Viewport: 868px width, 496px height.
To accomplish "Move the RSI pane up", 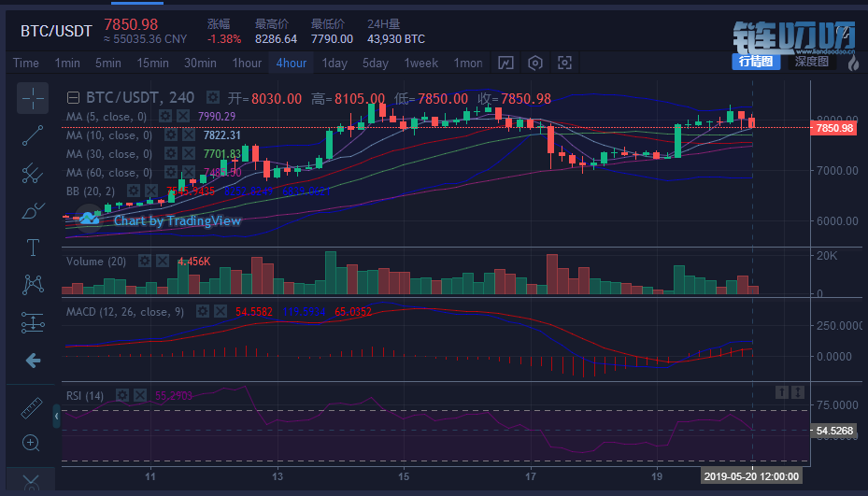I will point(782,392).
